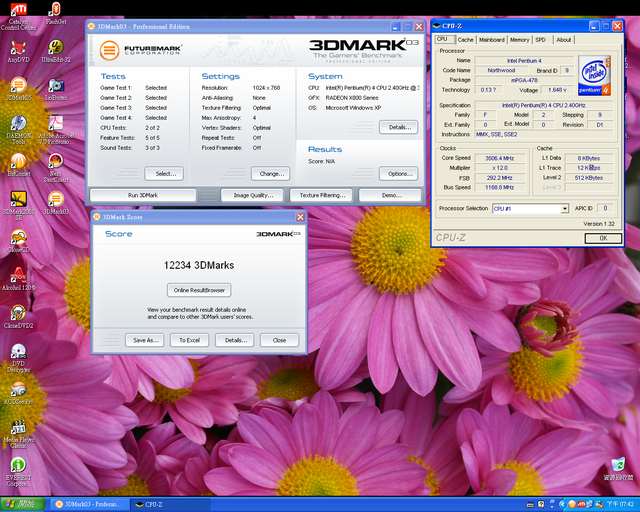Image resolution: width=640 pixels, height=512 pixels.
Task: Open the Online ResultBrowser
Action: click(199, 290)
